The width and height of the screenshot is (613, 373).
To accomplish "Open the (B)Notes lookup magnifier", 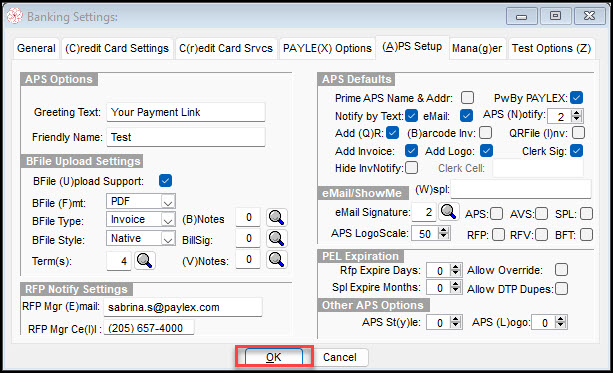I will 277,217.
